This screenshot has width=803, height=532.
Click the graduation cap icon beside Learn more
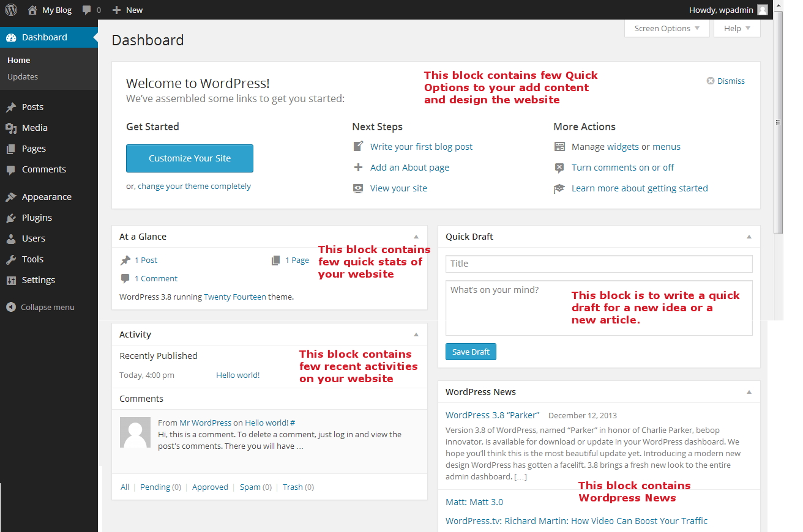(559, 188)
